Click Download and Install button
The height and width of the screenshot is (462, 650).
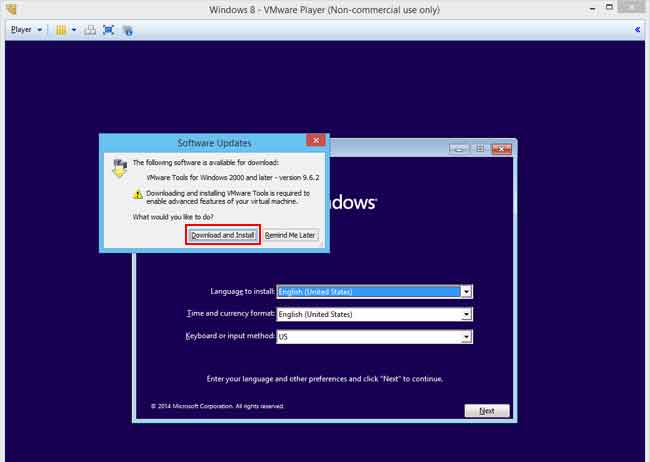[x=224, y=235]
